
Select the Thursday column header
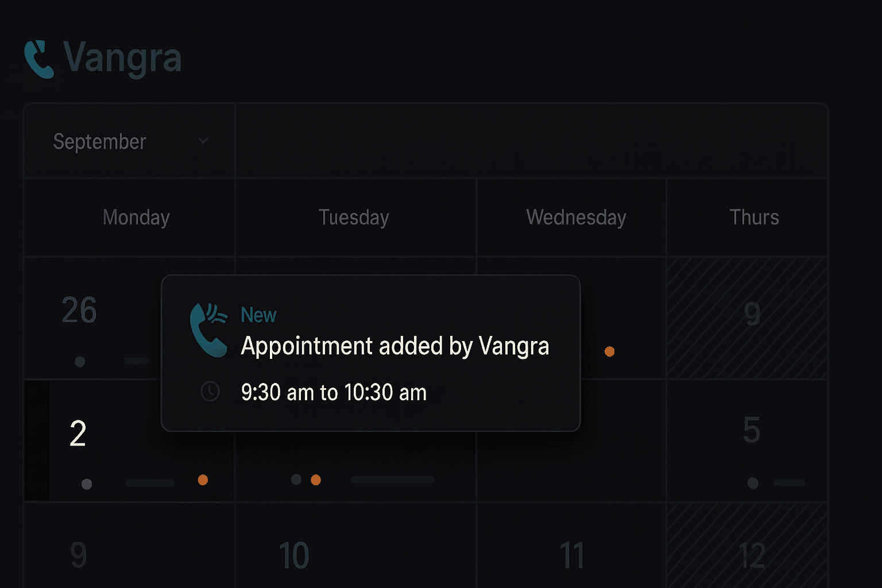click(x=754, y=218)
